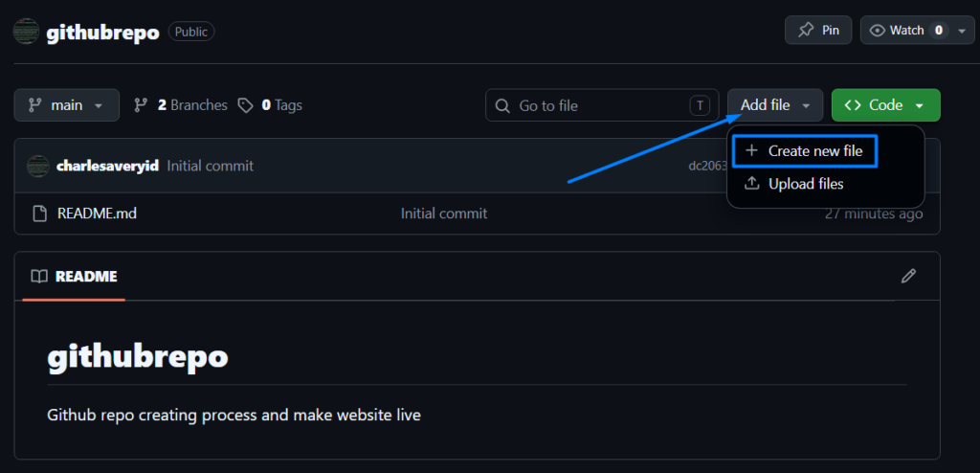
Task: Open the README.md file
Action: tap(97, 214)
